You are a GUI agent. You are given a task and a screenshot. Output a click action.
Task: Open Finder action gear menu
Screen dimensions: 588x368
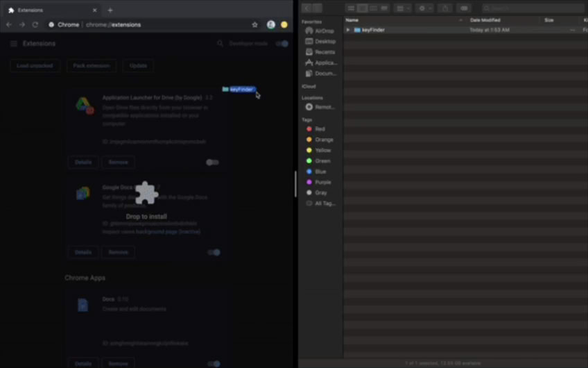coord(424,8)
